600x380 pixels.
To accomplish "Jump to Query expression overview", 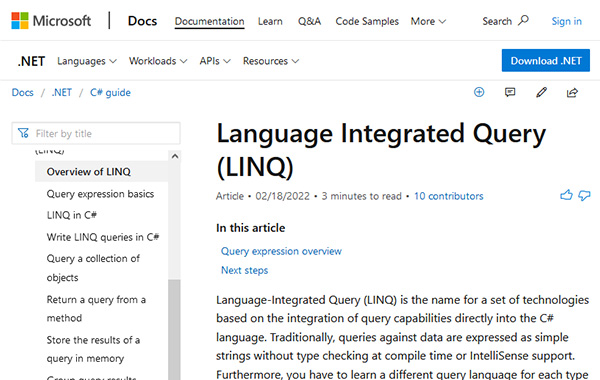I will pos(281,251).
